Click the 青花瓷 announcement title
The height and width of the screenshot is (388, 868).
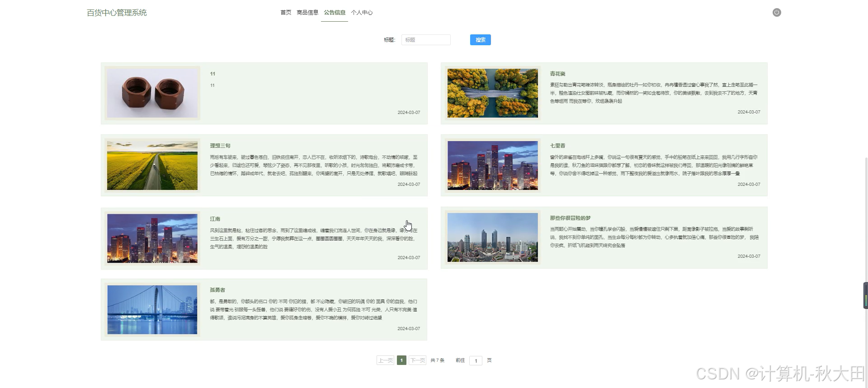[x=557, y=74]
